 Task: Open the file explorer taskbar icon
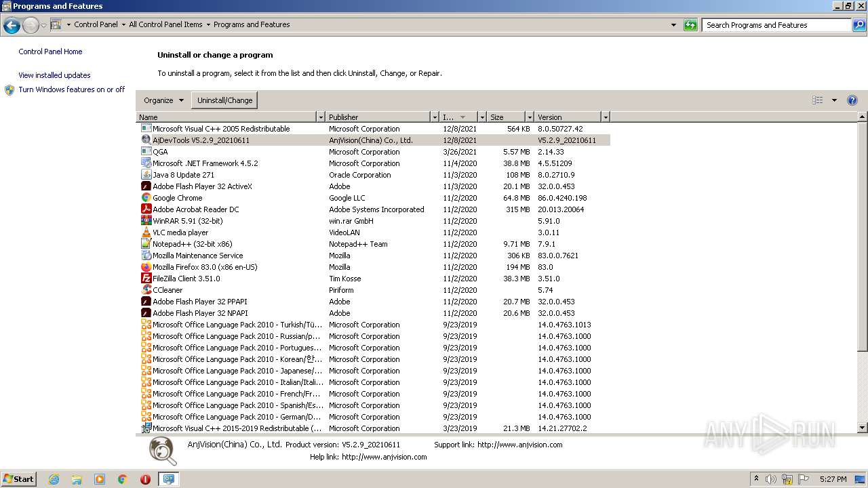[x=77, y=479]
